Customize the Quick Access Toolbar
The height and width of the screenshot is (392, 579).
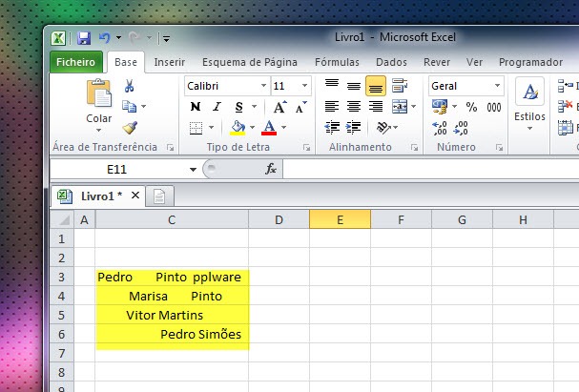(166, 38)
